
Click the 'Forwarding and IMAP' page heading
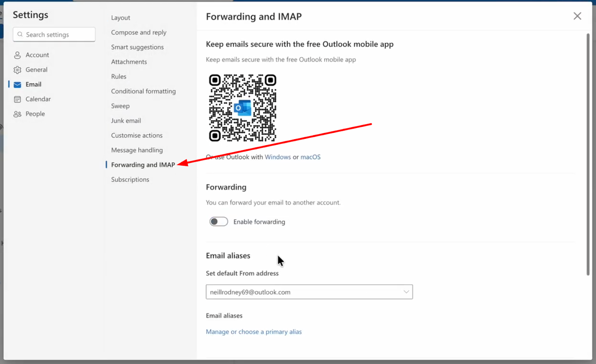click(x=254, y=17)
